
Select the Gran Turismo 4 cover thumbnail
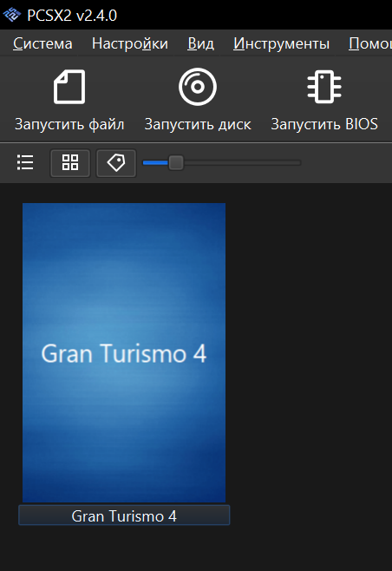[124, 353]
